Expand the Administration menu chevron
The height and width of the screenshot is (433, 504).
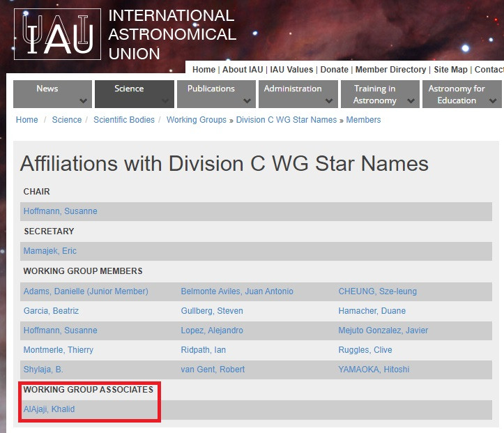[x=329, y=101]
